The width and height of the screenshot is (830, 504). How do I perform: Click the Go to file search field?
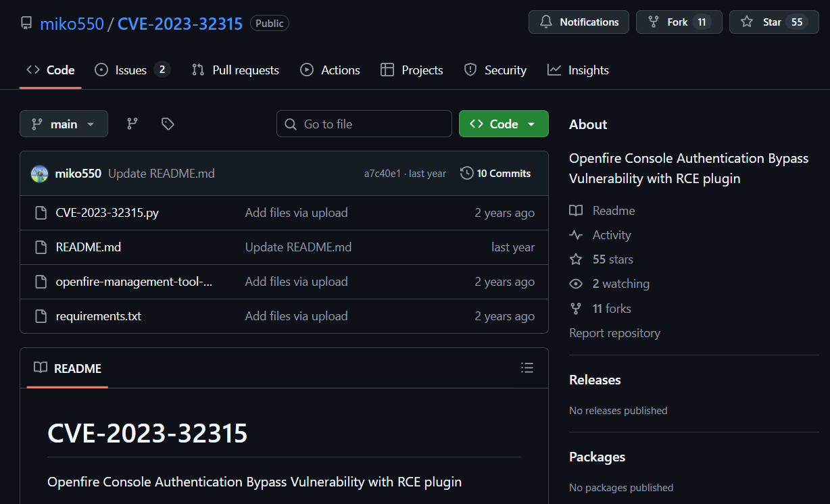click(x=364, y=124)
